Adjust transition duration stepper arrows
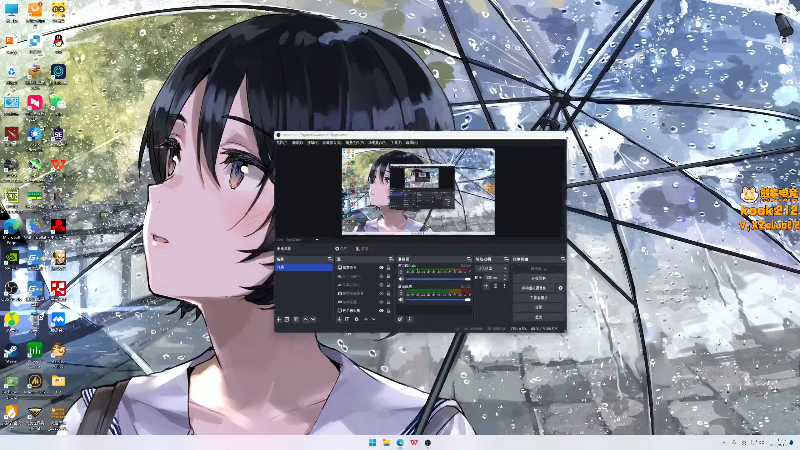The width and height of the screenshot is (800, 450). (506, 278)
